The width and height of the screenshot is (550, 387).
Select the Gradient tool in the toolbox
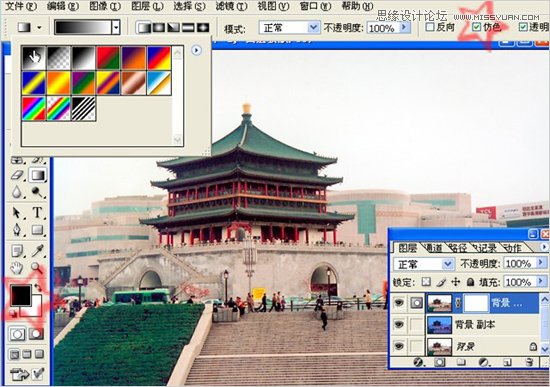click(x=38, y=175)
